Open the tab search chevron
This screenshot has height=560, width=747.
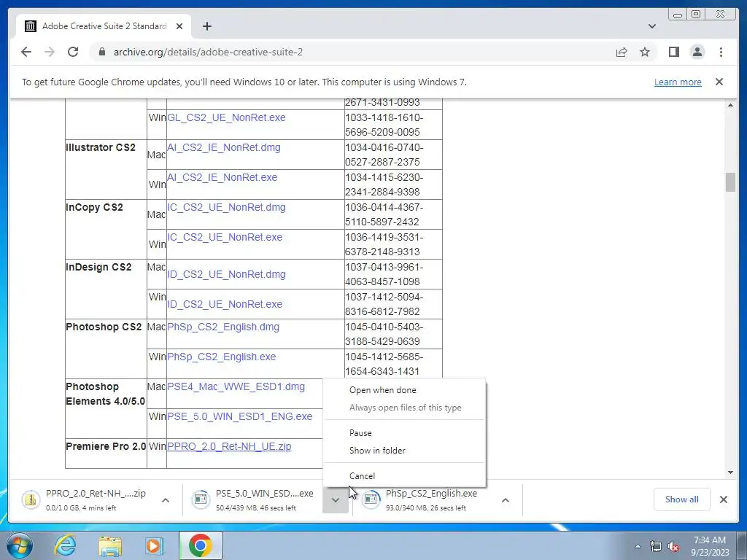(x=652, y=26)
